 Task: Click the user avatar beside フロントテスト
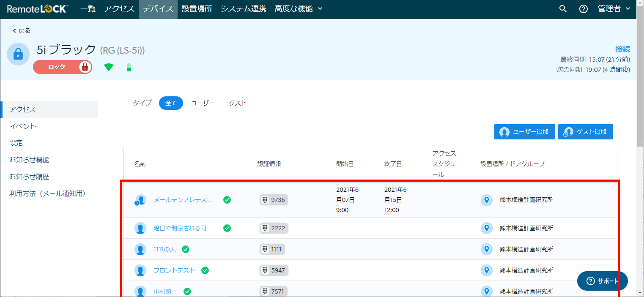(140, 270)
